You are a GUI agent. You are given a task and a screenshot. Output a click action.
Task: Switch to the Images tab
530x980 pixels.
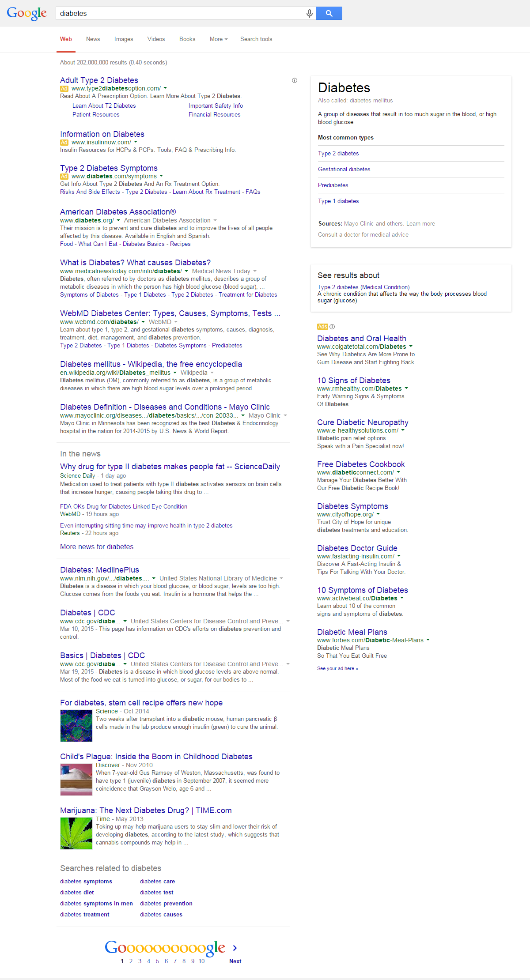[124, 39]
